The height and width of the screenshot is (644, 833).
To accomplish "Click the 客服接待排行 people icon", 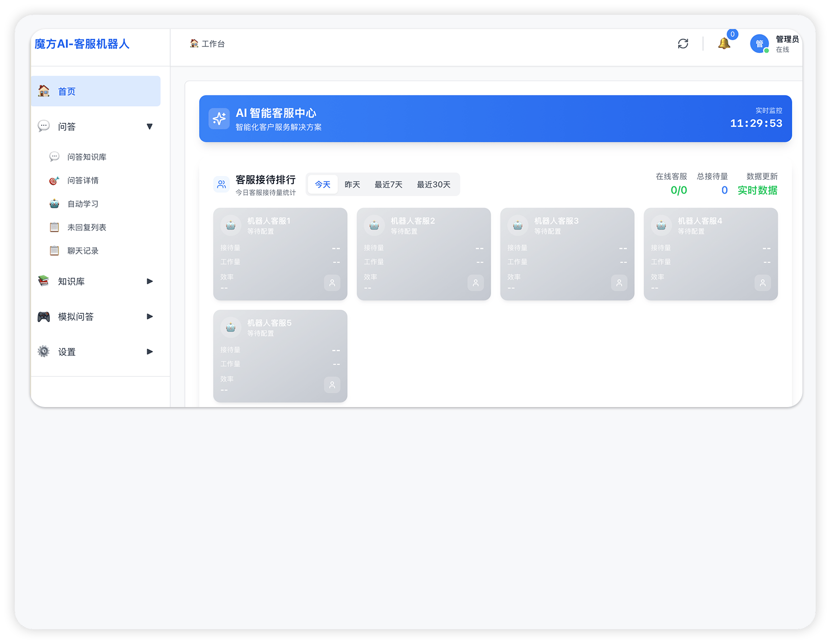I will (222, 184).
